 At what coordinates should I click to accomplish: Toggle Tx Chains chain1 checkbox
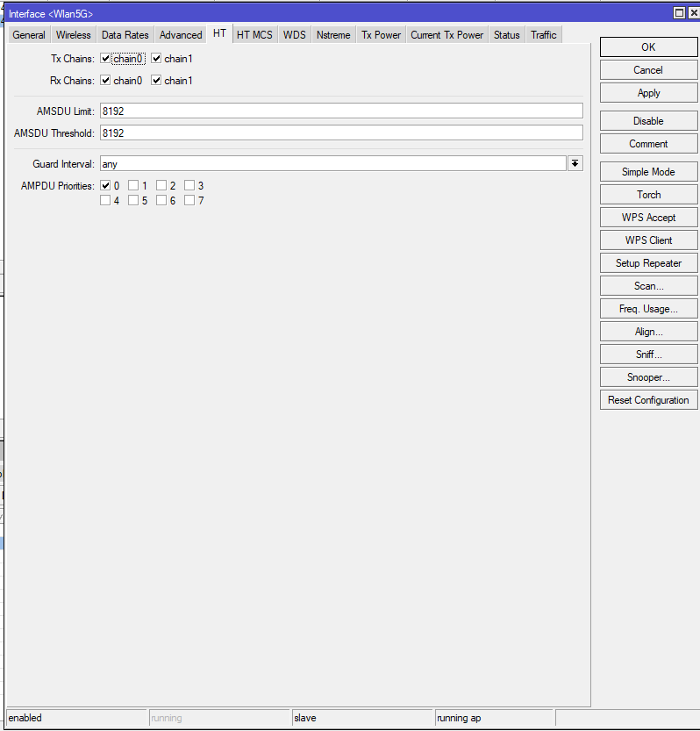(x=156, y=59)
